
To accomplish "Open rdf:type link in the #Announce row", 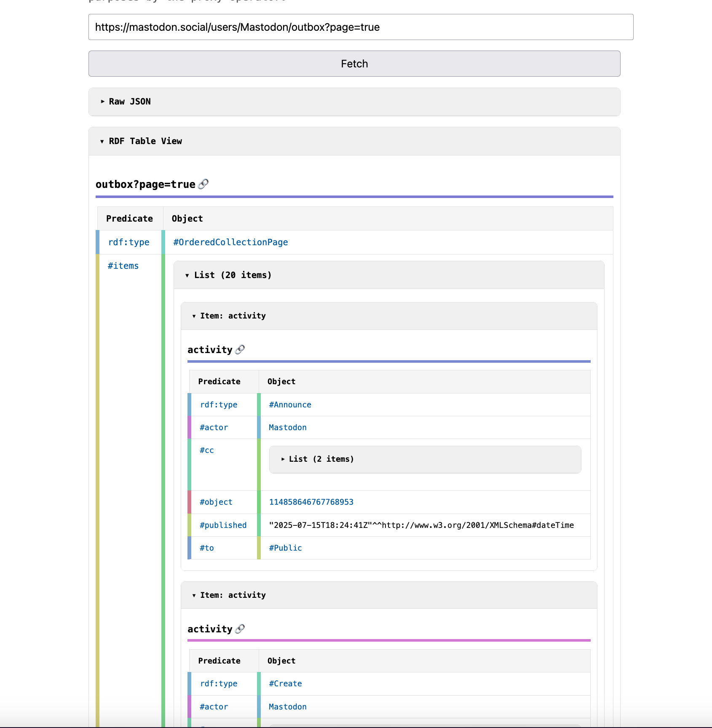I will coord(219,405).
